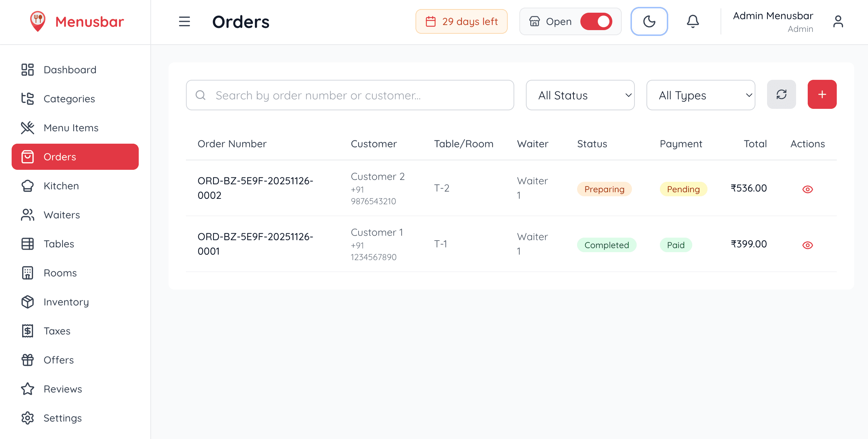This screenshot has width=868, height=439.
Task: Switch to dark mode with moon icon
Action: (649, 21)
